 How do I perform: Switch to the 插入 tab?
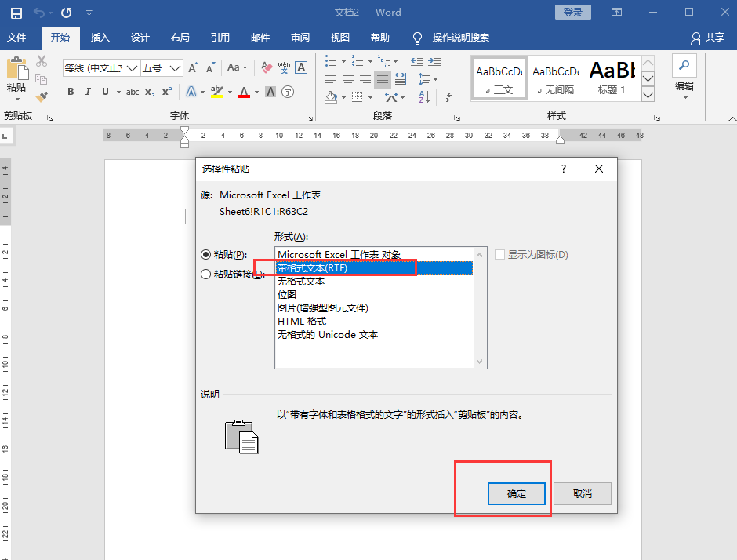[100, 37]
